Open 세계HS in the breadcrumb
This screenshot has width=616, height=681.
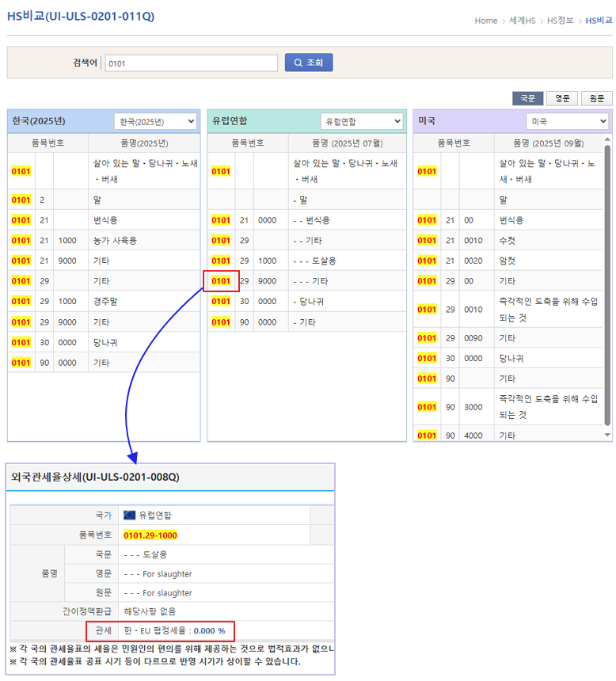524,21
